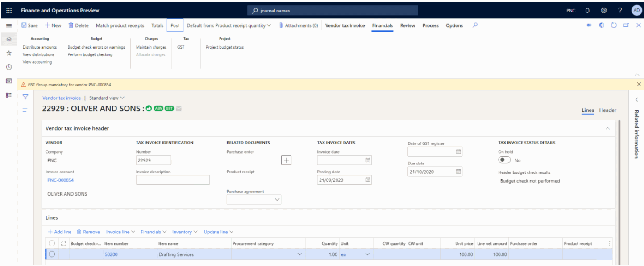Click the Power Apps personalize icon
Viewport: 644px width, 266px height.
coord(589,25)
